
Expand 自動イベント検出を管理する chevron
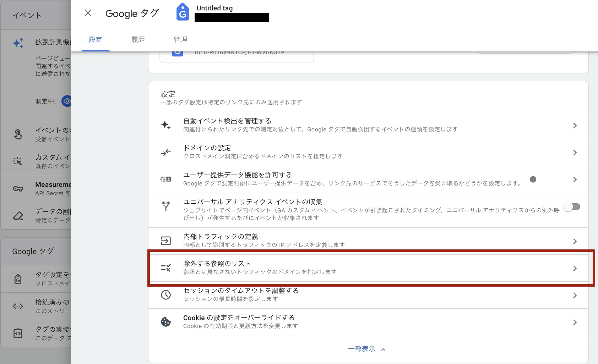(575, 126)
